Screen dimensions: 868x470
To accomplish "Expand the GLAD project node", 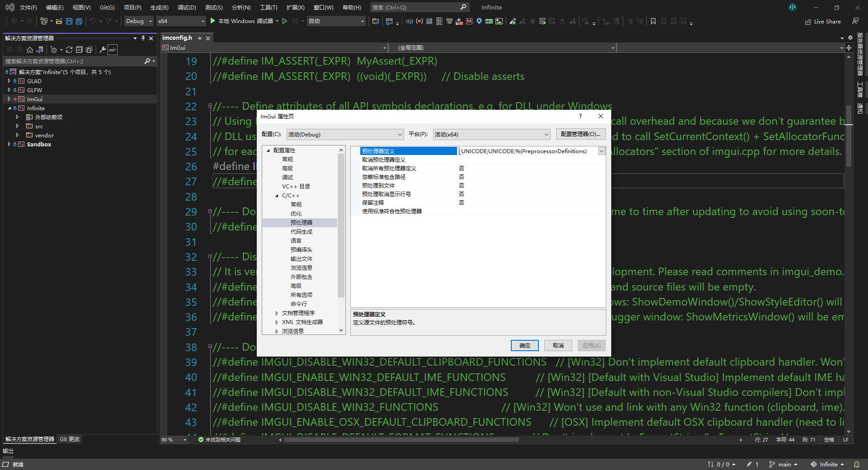I will click(9, 81).
